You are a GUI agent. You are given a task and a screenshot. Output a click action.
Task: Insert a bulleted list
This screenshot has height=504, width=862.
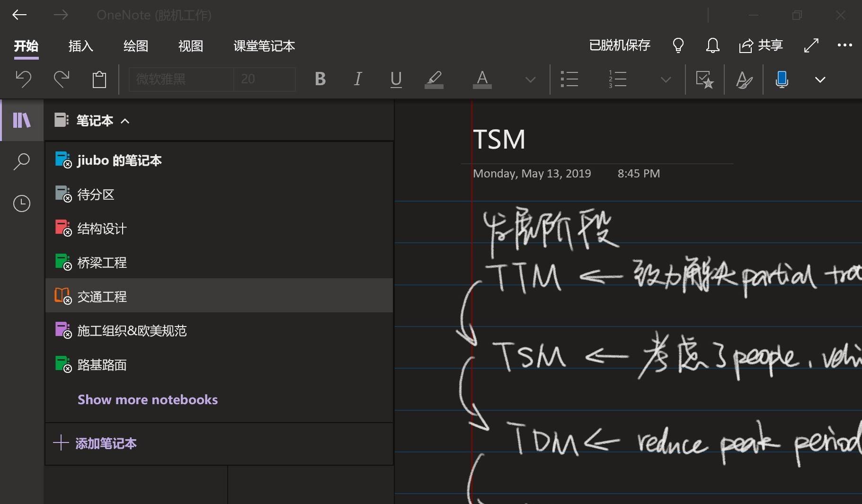tap(569, 79)
